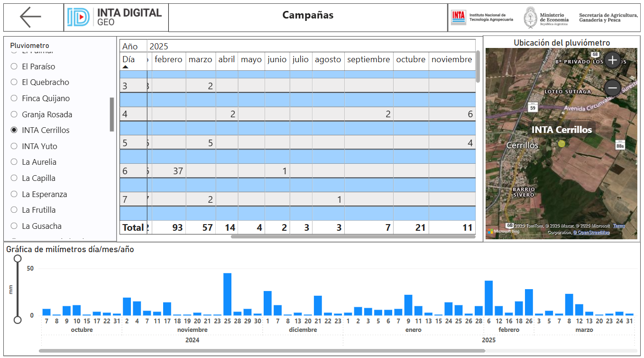
Task: Zoom in on the map
Action: pyautogui.click(x=613, y=60)
